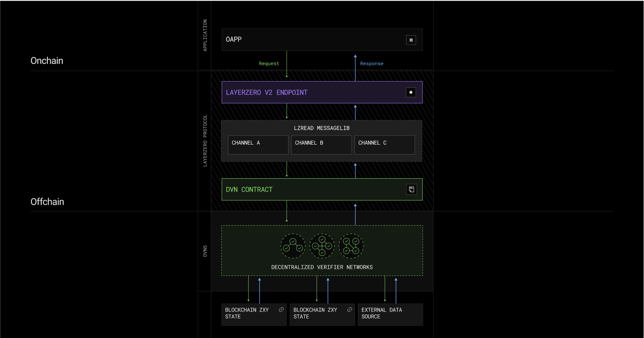Open the Channel C box

point(384,145)
